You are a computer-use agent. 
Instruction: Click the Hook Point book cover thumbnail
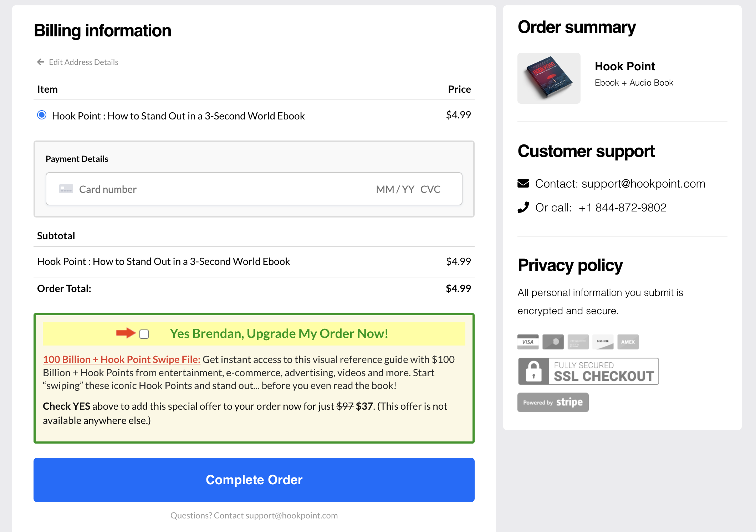549,78
